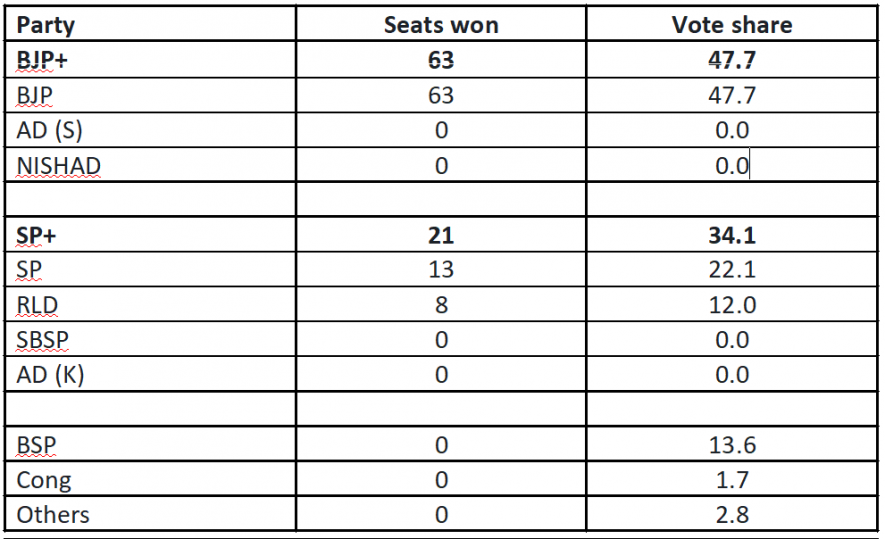Viewport: 885px width, 539px height.
Task: Select the "Others" row label cell
Action: (53, 515)
